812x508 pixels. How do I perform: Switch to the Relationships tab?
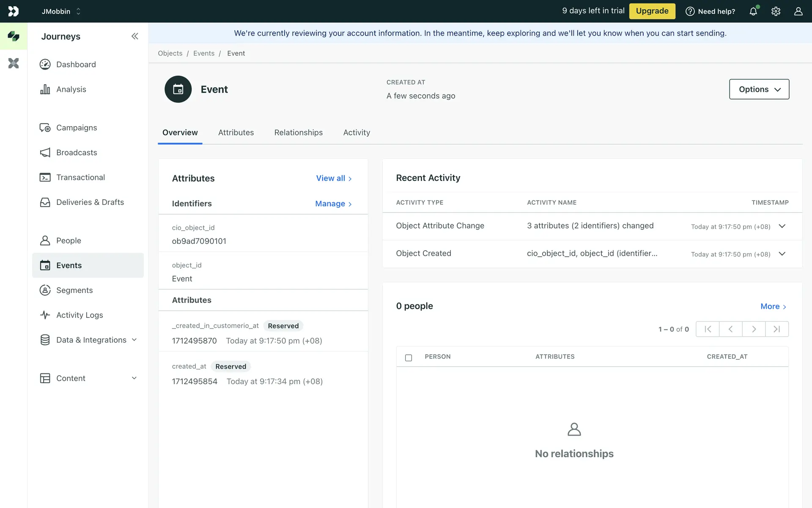click(x=298, y=133)
